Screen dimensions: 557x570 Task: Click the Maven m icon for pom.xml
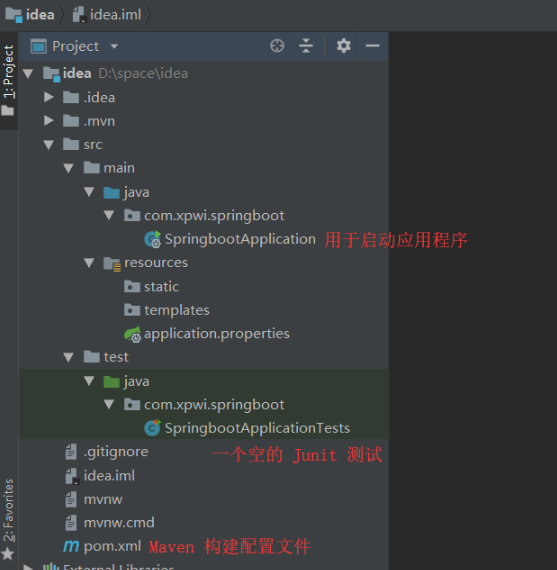pyautogui.click(x=71, y=546)
